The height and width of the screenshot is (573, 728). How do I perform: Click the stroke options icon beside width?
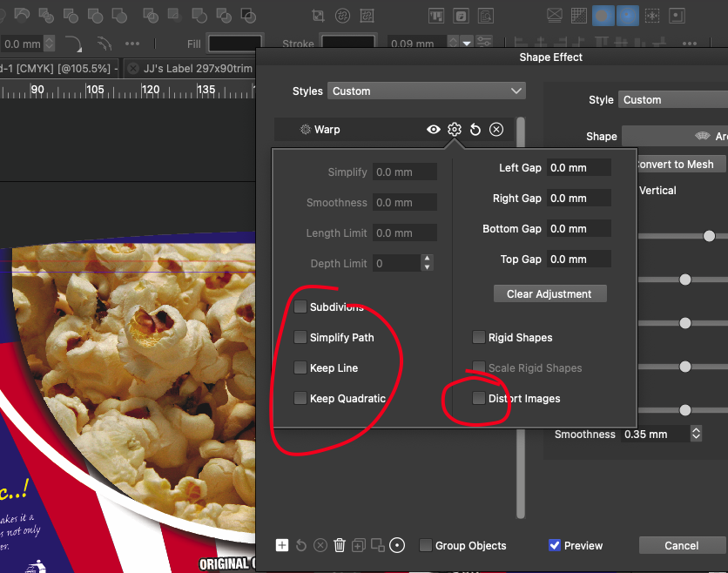tap(485, 44)
